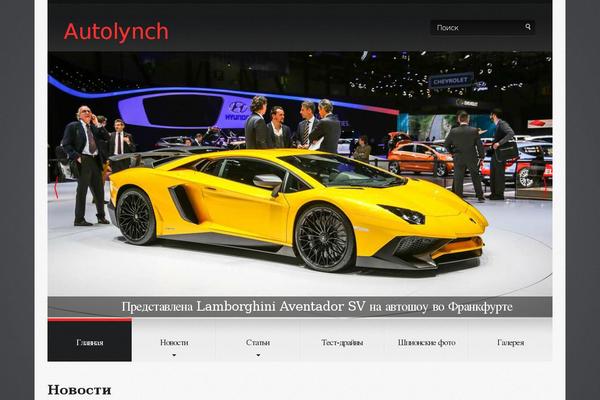The width and height of the screenshot is (600, 400).
Task: Click the search magnifier icon
Action: 528,27
